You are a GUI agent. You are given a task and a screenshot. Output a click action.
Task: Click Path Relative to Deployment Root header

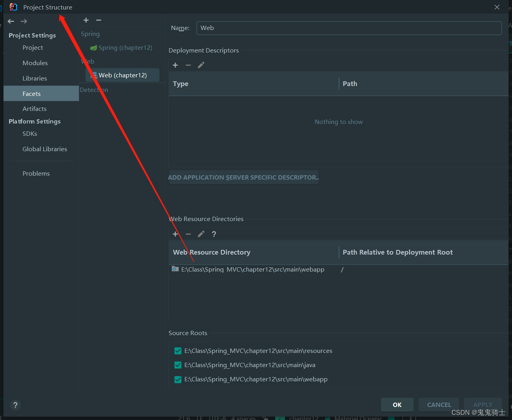(424, 252)
